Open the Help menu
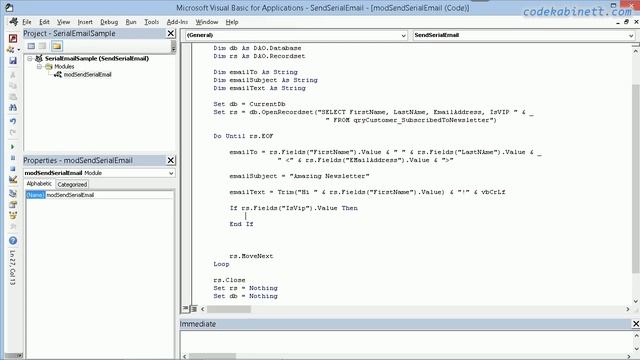This screenshot has height=360, width=640. point(232,22)
